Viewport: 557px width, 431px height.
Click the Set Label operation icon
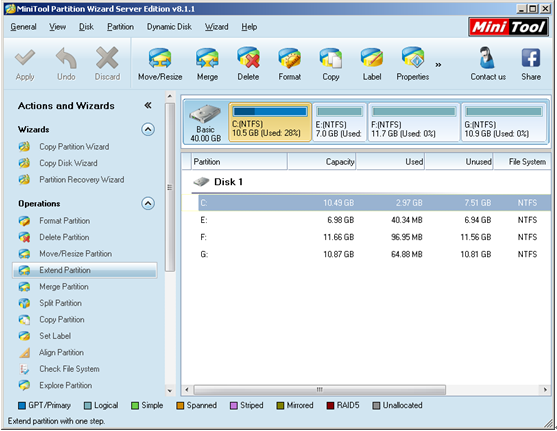point(24,336)
